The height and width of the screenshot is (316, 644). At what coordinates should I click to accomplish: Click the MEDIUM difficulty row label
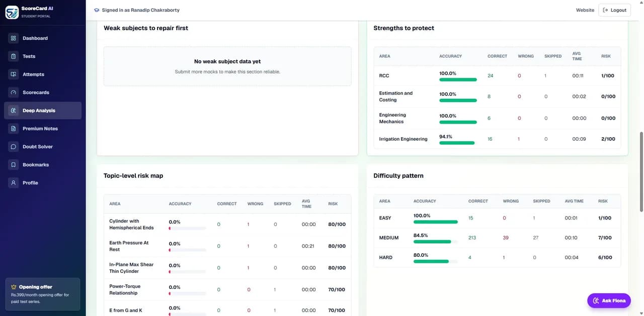pyautogui.click(x=389, y=238)
